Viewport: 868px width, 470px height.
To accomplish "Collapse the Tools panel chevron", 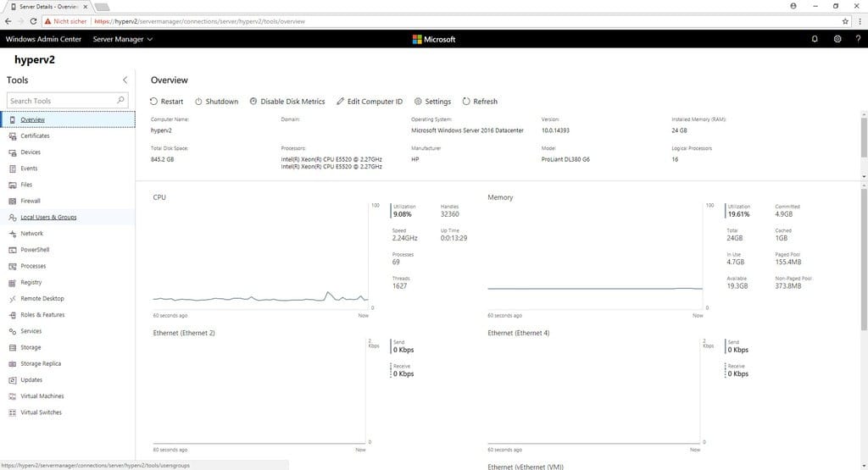I will click(x=125, y=80).
